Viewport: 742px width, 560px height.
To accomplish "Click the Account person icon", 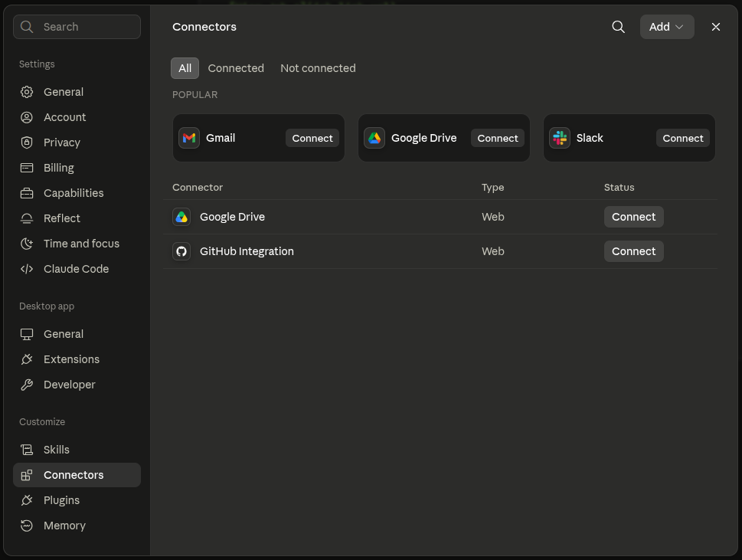I will [27, 117].
